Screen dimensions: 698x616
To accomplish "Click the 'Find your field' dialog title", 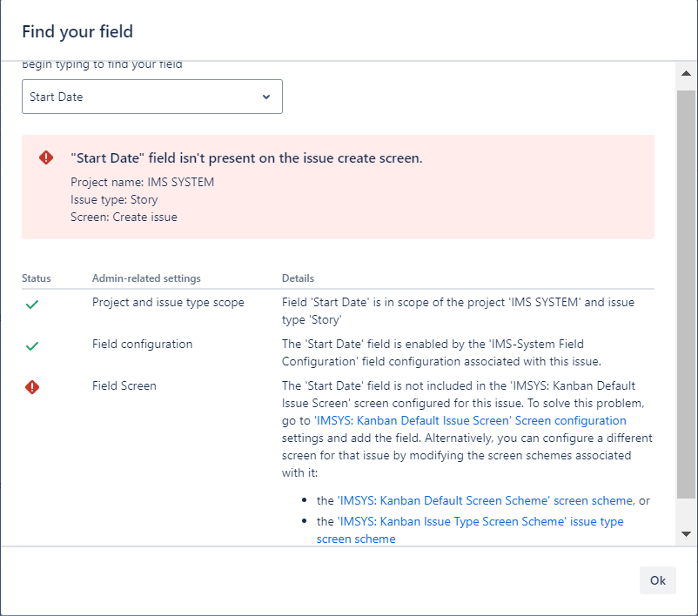I will click(77, 32).
